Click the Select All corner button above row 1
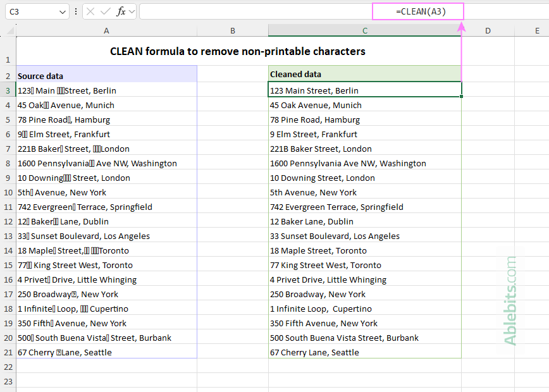This screenshot has height=392, width=549. click(8, 30)
